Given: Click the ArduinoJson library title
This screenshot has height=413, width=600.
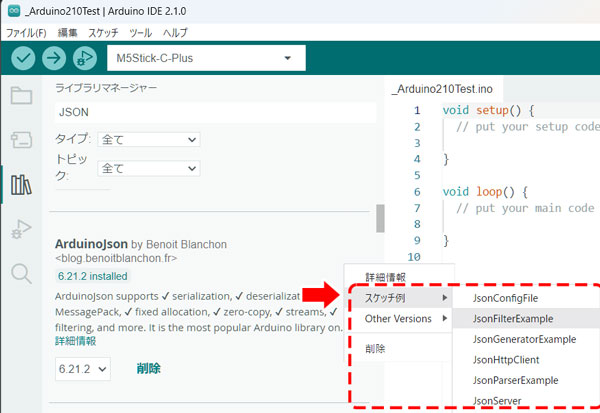Looking at the screenshot, I should point(91,244).
